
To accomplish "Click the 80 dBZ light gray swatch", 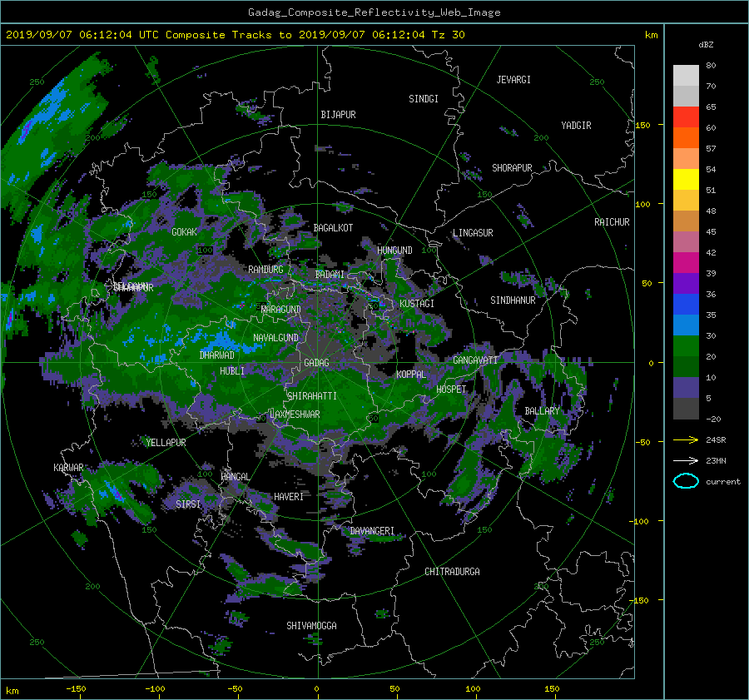I will point(686,75).
